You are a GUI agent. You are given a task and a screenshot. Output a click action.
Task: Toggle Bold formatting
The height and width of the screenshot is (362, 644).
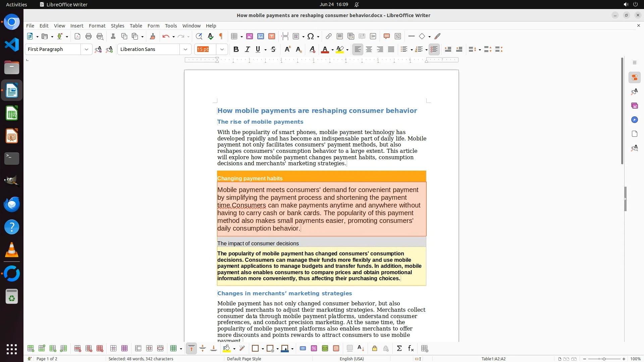click(x=236, y=49)
